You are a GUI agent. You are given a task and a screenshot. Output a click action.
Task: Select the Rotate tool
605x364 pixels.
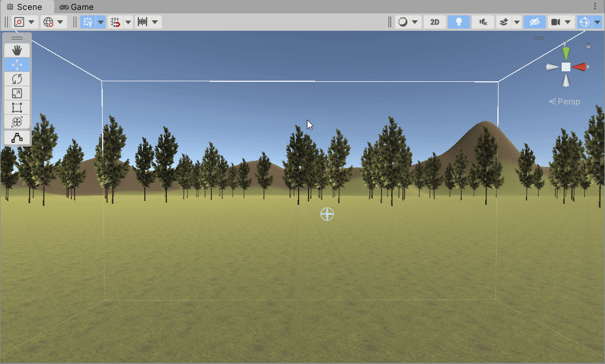[x=17, y=79]
